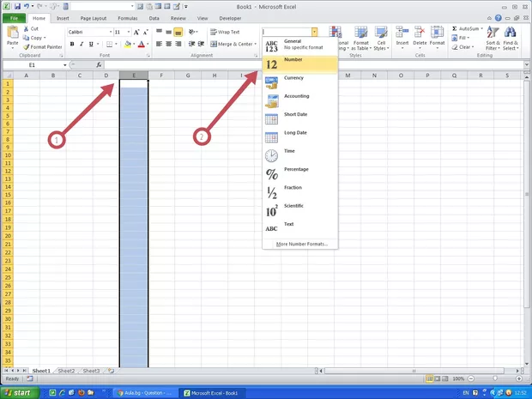Choose Currency format from the list
Screen dimensions: 532x399
click(x=300, y=83)
